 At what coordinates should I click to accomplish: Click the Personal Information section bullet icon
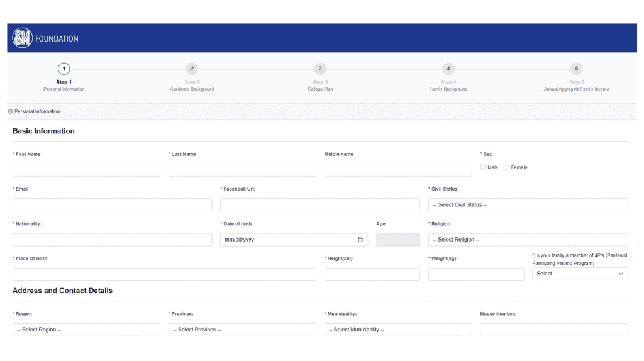10,111
